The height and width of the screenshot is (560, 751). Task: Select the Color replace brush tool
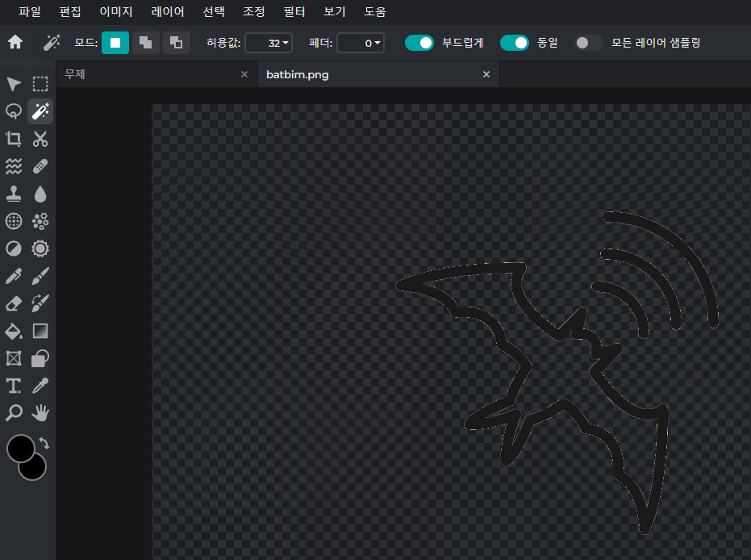pos(40,303)
